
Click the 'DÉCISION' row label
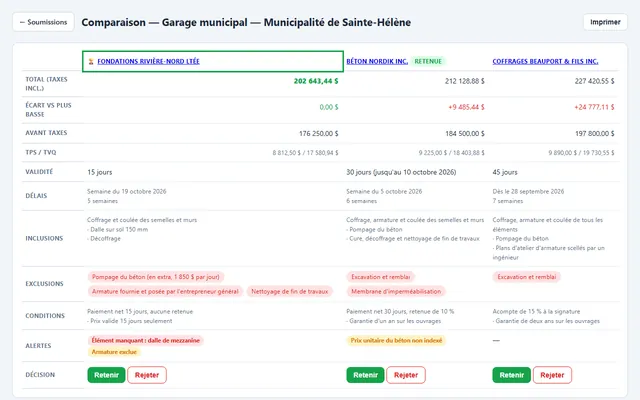pos(40,375)
